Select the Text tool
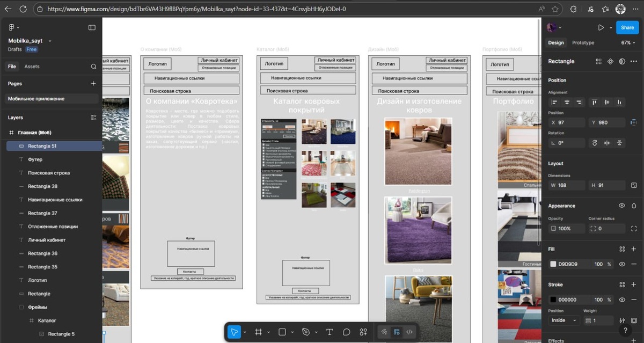This screenshot has width=644, height=343. point(330,332)
